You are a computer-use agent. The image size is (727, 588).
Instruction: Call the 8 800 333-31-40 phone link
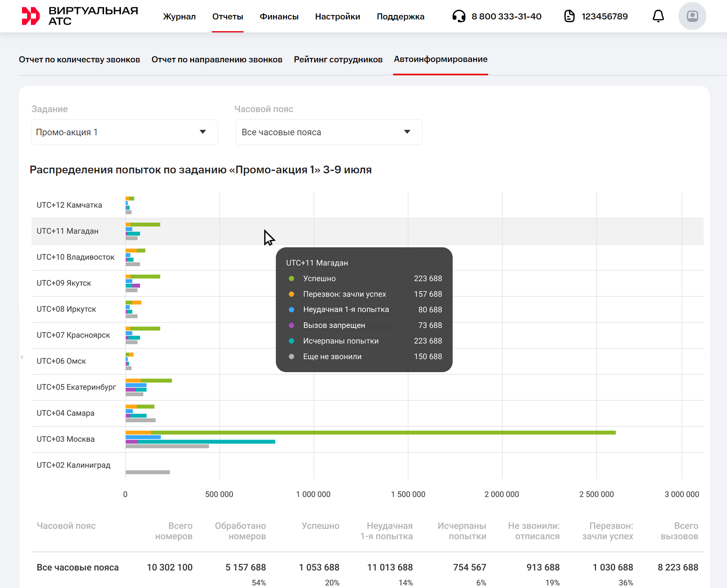click(x=506, y=17)
